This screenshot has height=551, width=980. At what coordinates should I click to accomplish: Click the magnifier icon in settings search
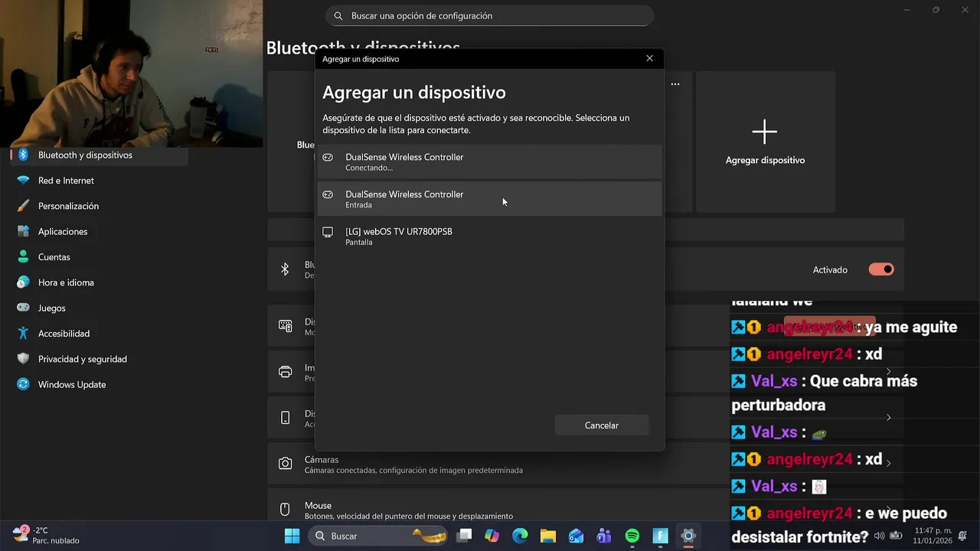point(338,15)
